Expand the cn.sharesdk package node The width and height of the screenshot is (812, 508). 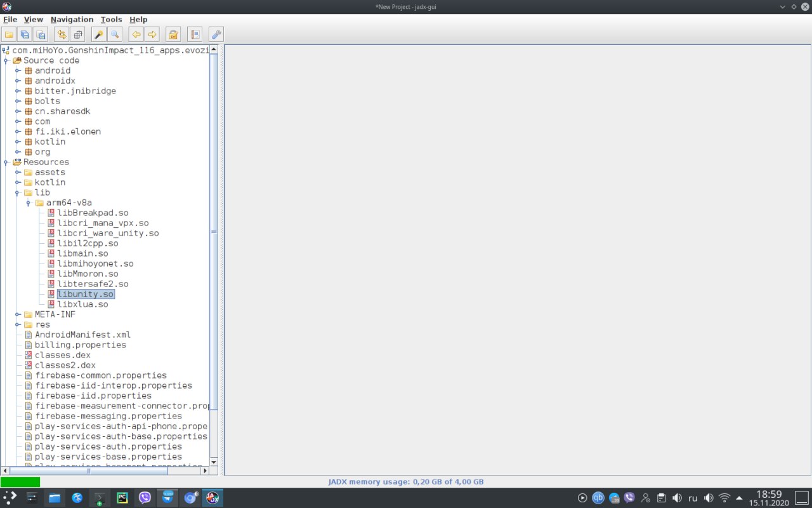click(18, 112)
